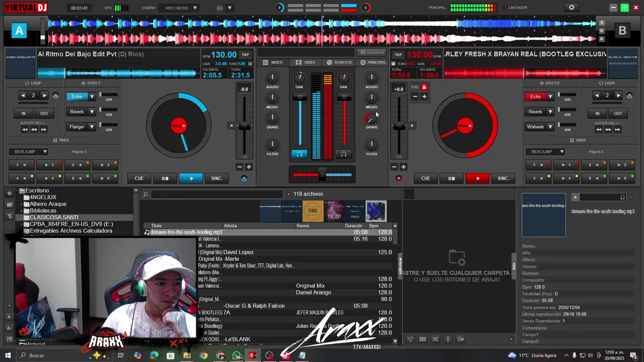This screenshot has width=644, height=362.
Task: Switch to MIXER tab
Action: coord(273,62)
